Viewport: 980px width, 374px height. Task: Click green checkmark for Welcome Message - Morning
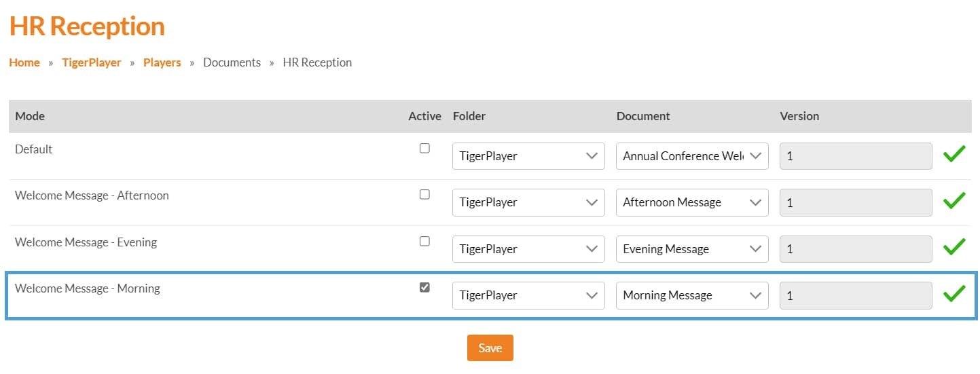coord(954,294)
